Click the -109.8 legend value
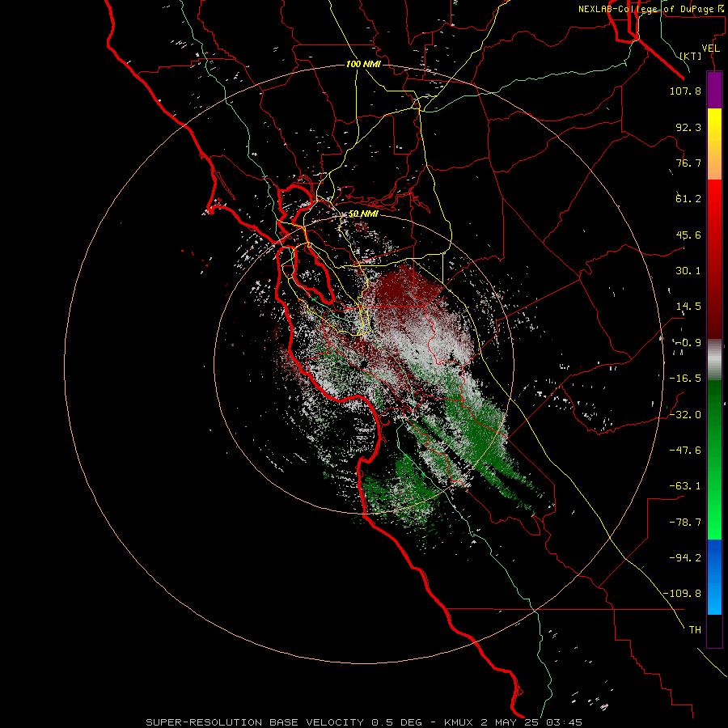 tap(682, 594)
